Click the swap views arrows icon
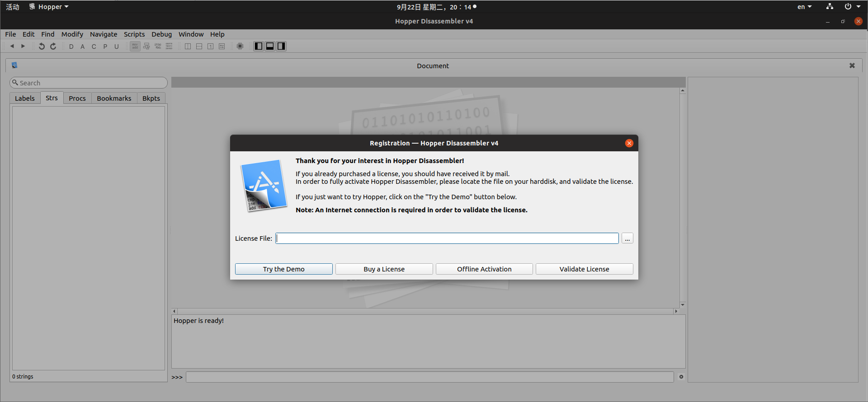The width and height of the screenshot is (868, 402). (222, 46)
